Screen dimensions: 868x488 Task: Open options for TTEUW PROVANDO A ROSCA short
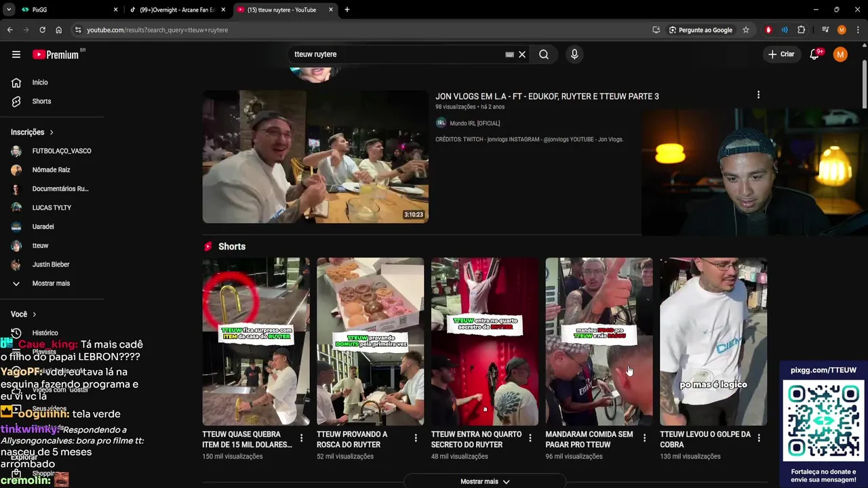[416, 439]
